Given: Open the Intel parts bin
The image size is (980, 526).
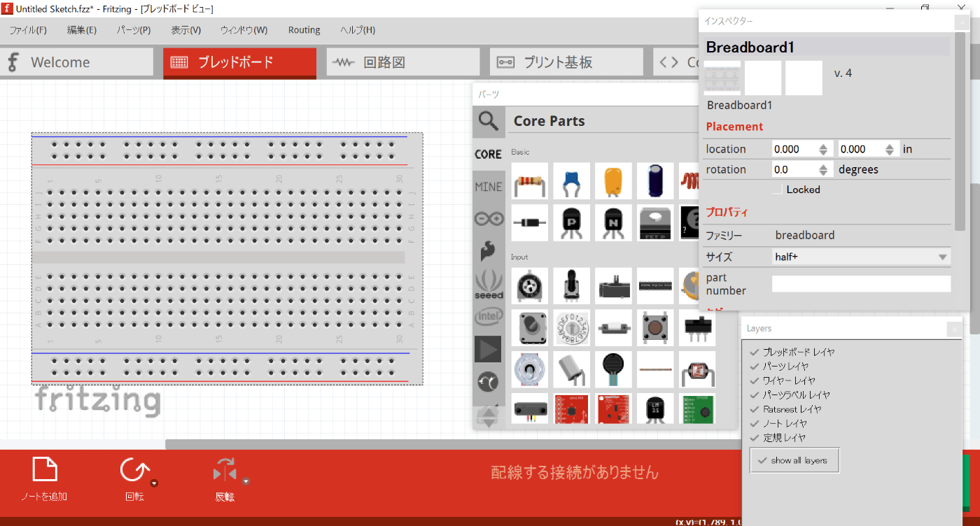Looking at the screenshot, I should pos(489,317).
